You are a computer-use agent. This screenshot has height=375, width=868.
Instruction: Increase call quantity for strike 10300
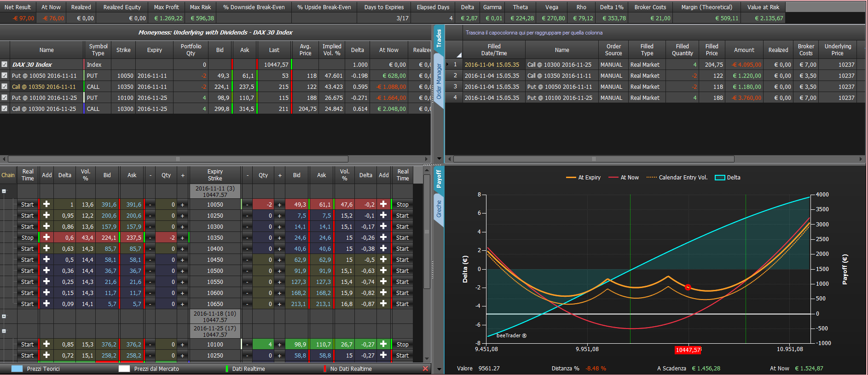[x=183, y=227]
